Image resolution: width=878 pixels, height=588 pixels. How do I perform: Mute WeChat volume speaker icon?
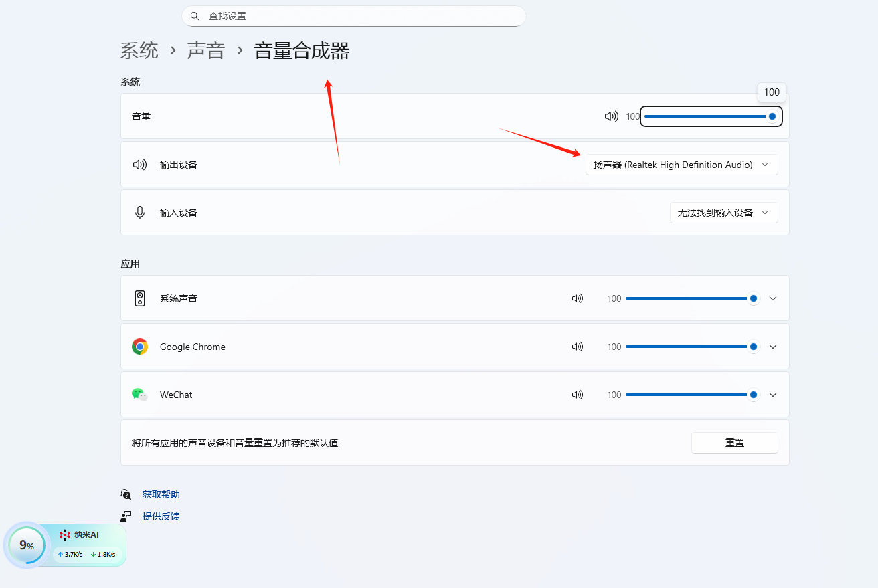point(577,395)
